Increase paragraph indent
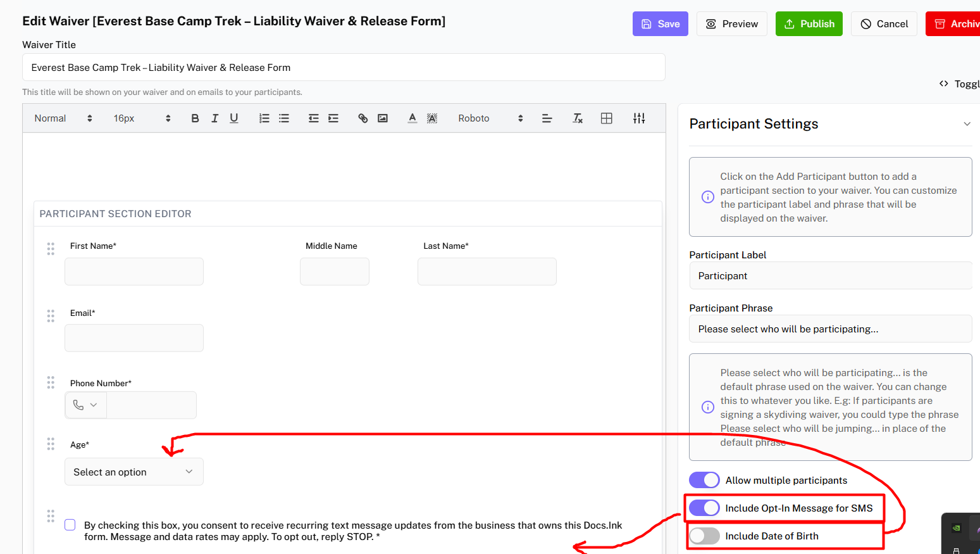 click(x=333, y=118)
